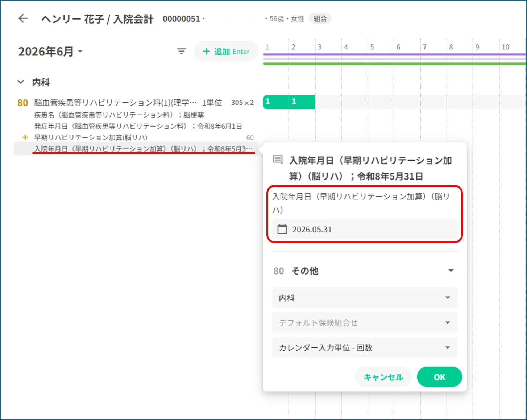527x420 pixels.
Task: Open the calendar icon beside 2026.05.31
Action: click(282, 229)
